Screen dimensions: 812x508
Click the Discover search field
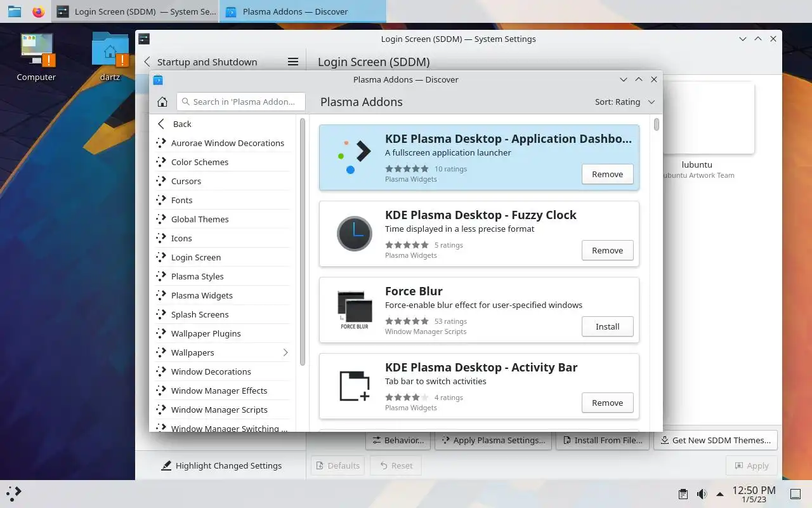pyautogui.click(x=241, y=102)
